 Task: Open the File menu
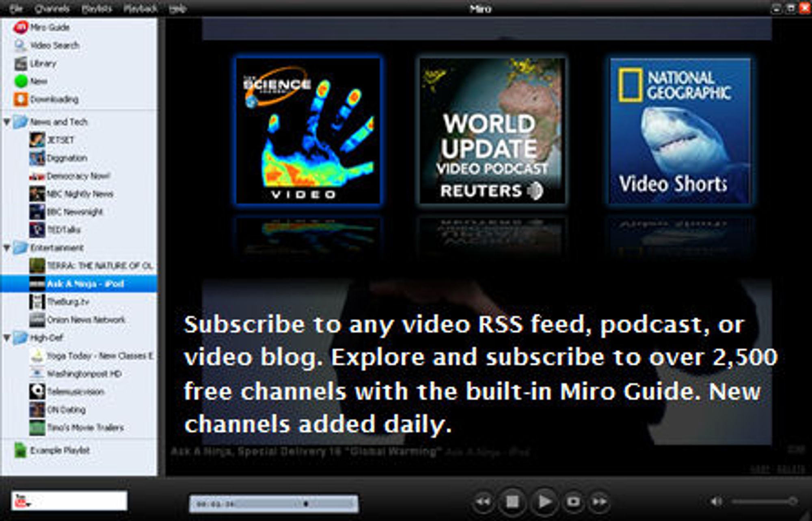click(16, 9)
